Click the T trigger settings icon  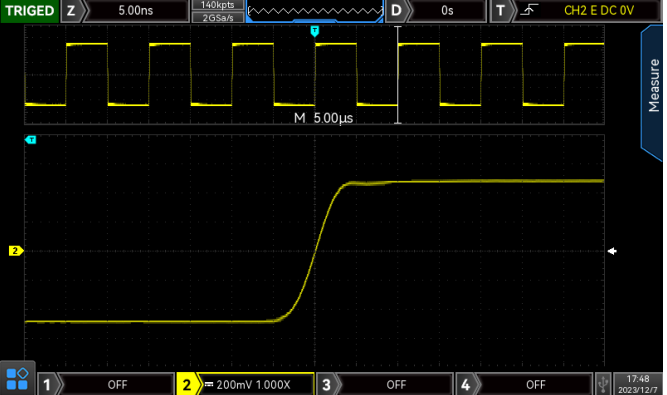tap(500, 11)
